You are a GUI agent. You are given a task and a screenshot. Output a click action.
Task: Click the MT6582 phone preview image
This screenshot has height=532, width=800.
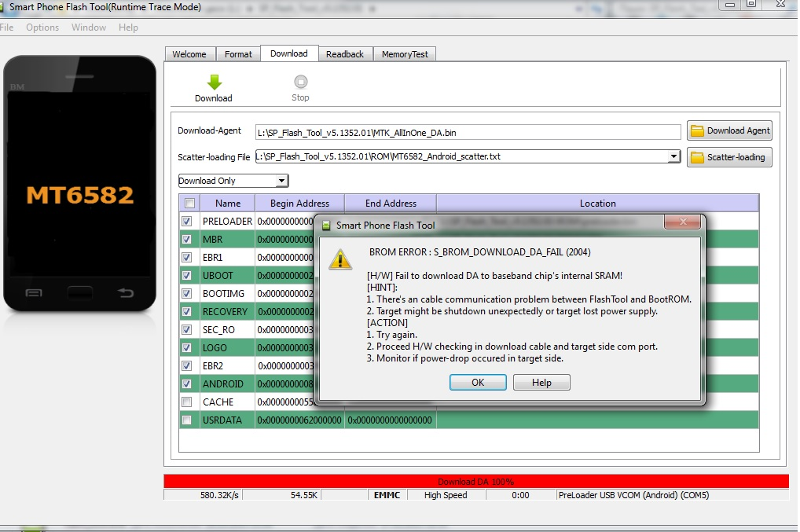[x=79, y=185]
